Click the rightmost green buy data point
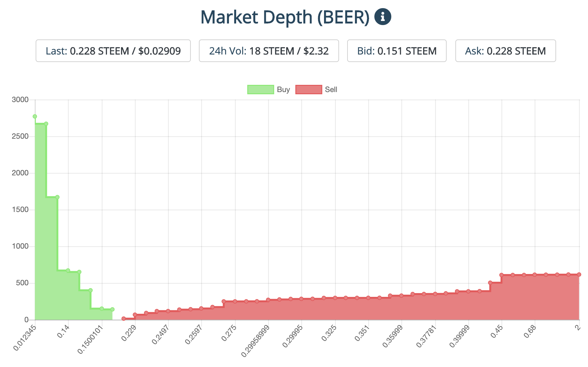588x367 pixels. [x=112, y=309]
